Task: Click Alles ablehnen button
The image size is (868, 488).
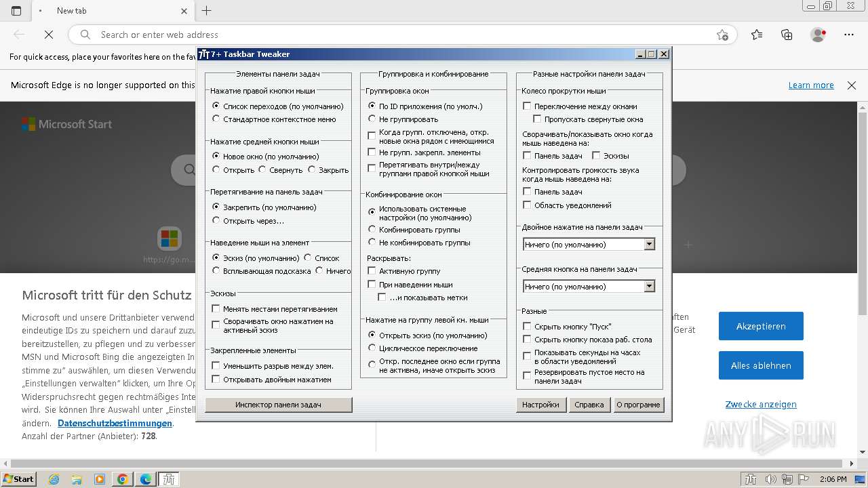Action: (x=761, y=365)
